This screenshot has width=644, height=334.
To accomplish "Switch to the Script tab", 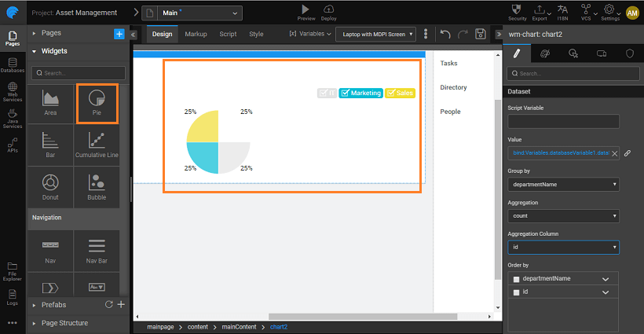I will [228, 35].
